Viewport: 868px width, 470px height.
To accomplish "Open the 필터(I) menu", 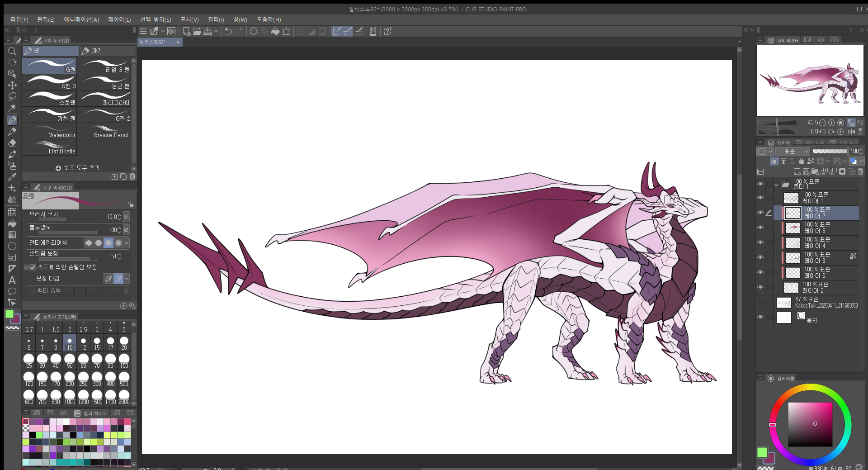I will pos(216,19).
